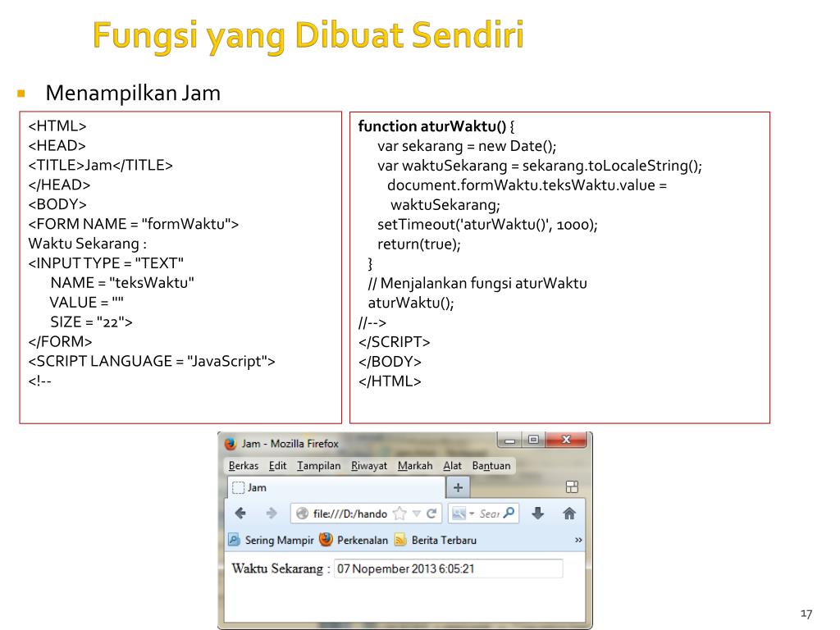Viewport: 840px width, 630px height.
Task: Click the globe site identity icon
Action: (302, 514)
